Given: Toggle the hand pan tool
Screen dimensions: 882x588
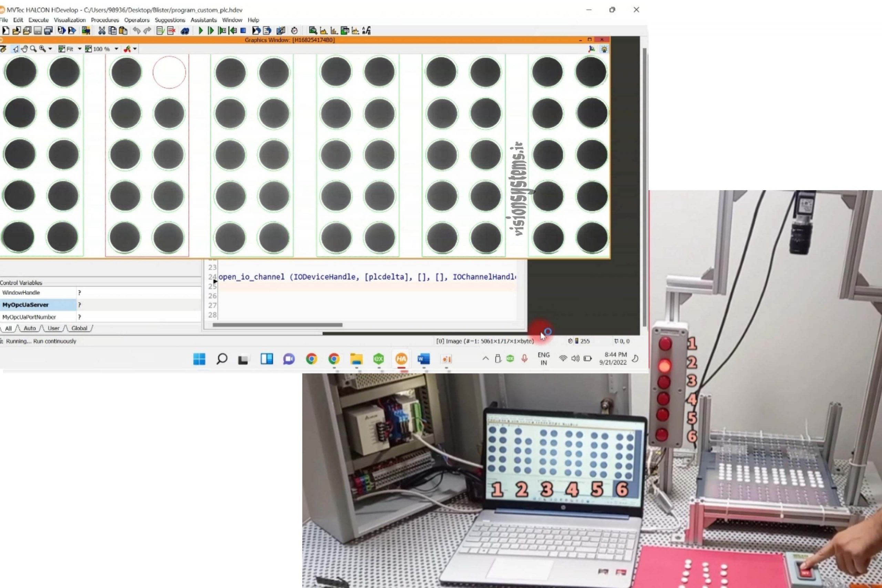Looking at the screenshot, I should coord(24,49).
